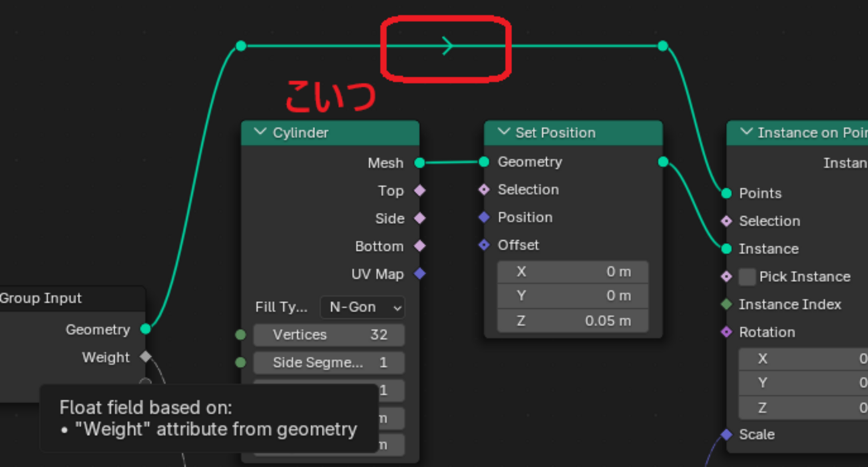Click the Group Input Geometry output socket

(146, 329)
